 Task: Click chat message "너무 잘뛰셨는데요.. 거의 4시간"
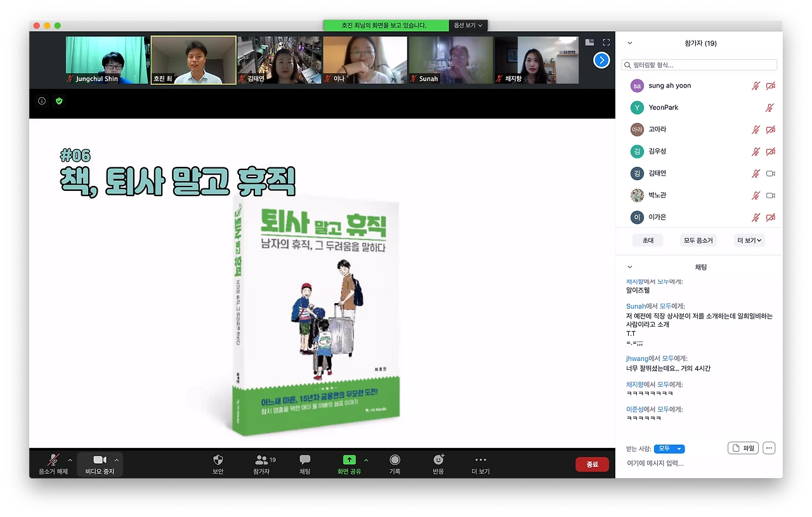pos(668,369)
